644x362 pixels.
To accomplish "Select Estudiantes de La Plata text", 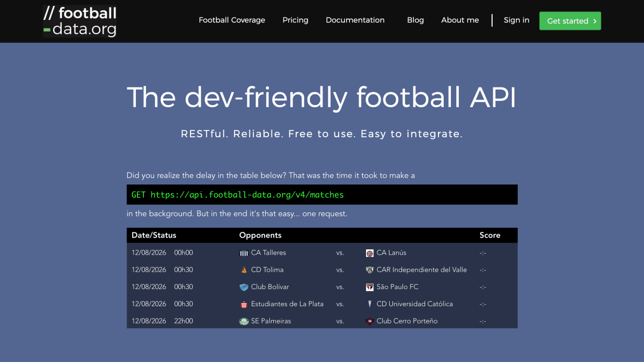I will [287, 304].
